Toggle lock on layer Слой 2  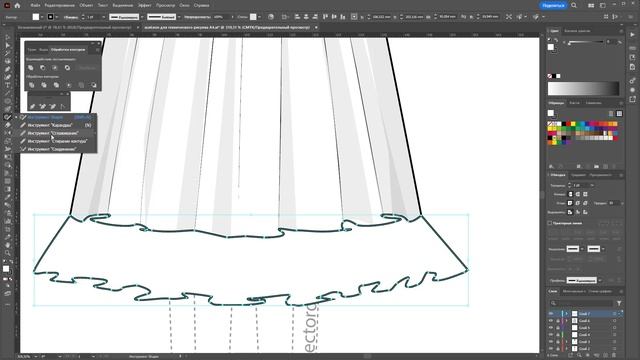click(558, 348)
